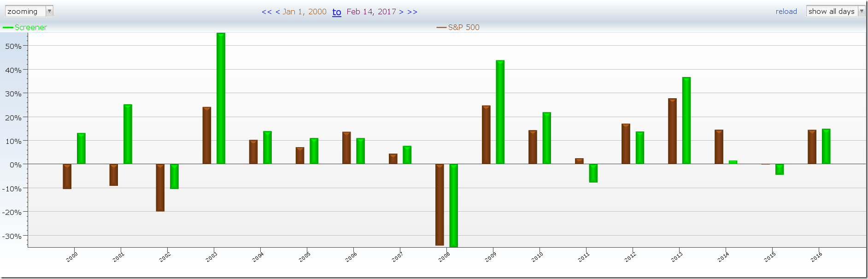This screenshot has width=868, height=279.
Task: Select the green Screener bar for 2004
Action: point(267,148)
